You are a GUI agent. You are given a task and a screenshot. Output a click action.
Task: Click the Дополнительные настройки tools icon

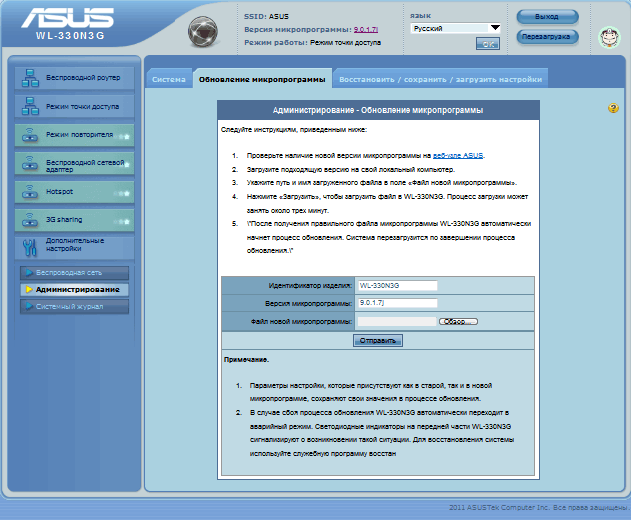[29, 246]
